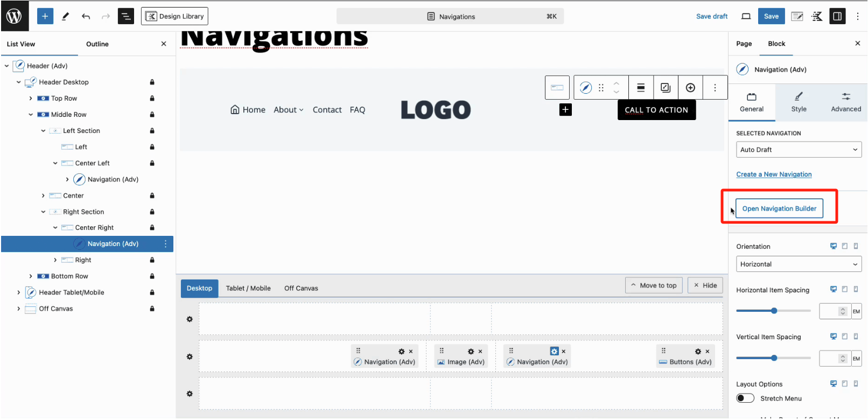Toggle the document overview list icon

point(125,16)
